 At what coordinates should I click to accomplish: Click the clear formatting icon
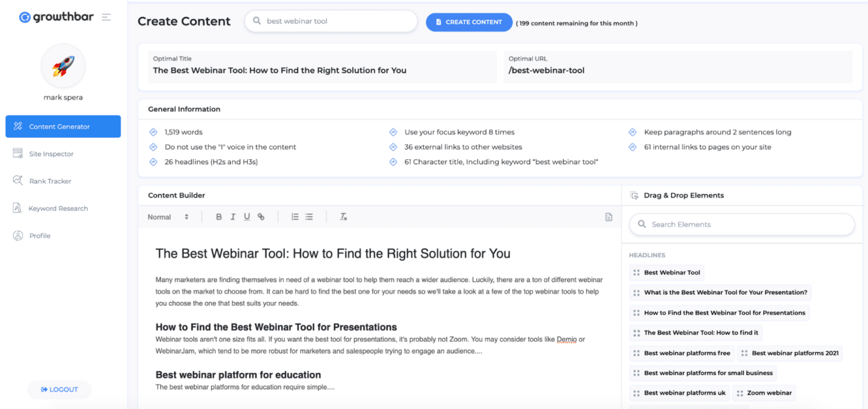coord(343,216)
